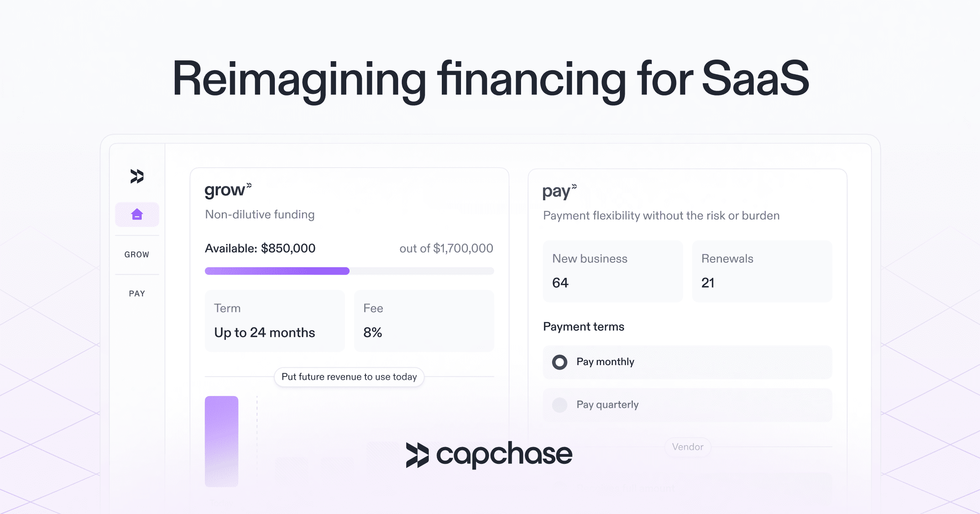The height and width of the screenshot is (514, 980).
Task: Click the house symbol inside the sidebar button
Action: coord(137,214)
